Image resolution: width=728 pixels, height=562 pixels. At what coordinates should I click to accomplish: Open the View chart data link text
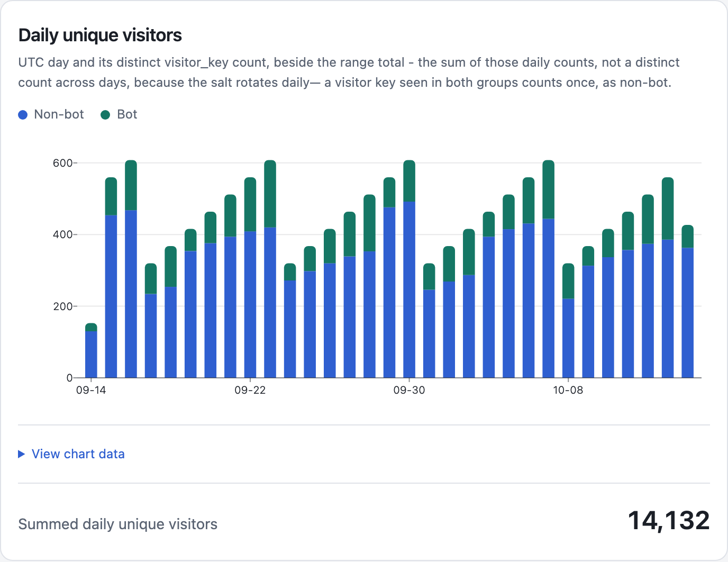78,454
